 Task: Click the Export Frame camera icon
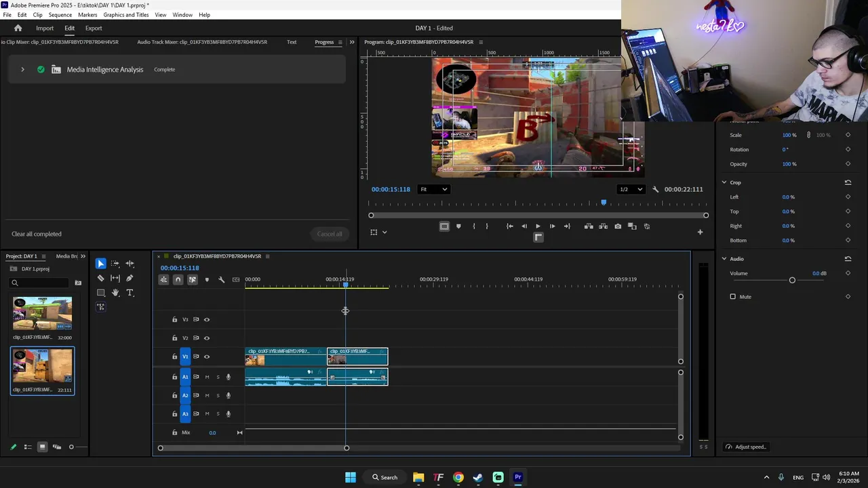pos(618,226)
